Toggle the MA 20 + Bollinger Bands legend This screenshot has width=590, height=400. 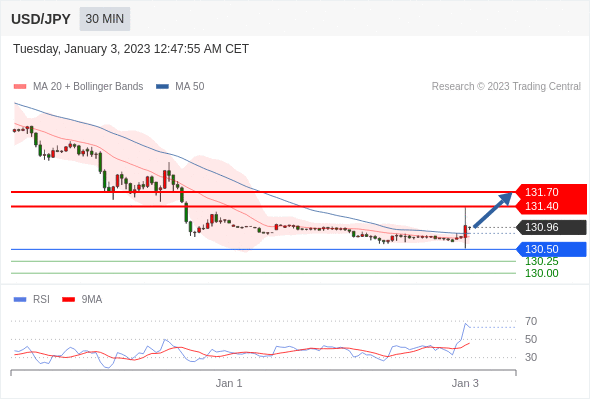(x=78, y=87)
